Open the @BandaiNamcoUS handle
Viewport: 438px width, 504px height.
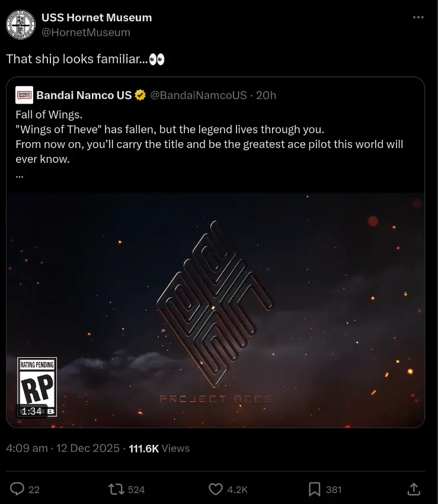tap(199, 95)
